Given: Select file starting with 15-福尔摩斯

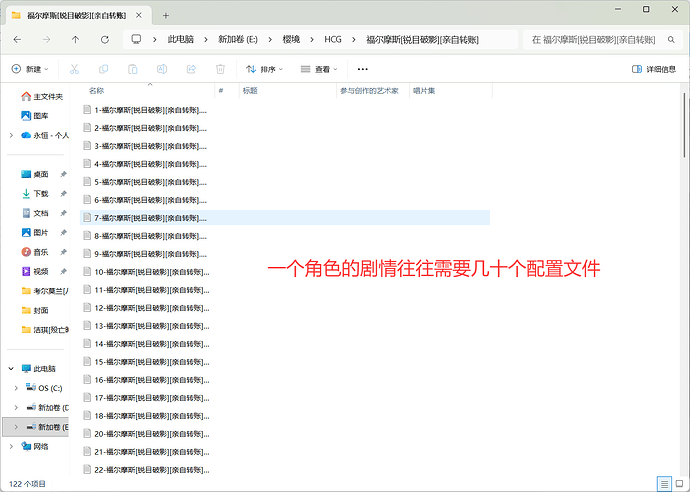Looking at the screenshot, I should tap(146, 362).
